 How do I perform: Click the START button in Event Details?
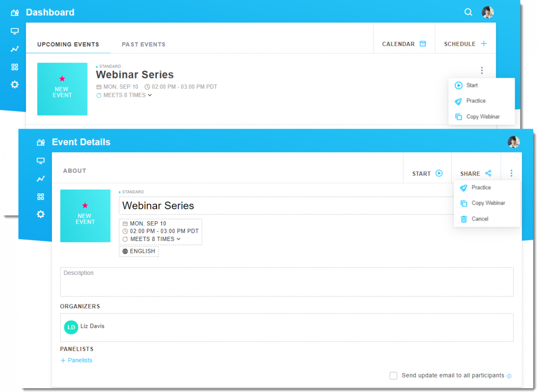426,173
